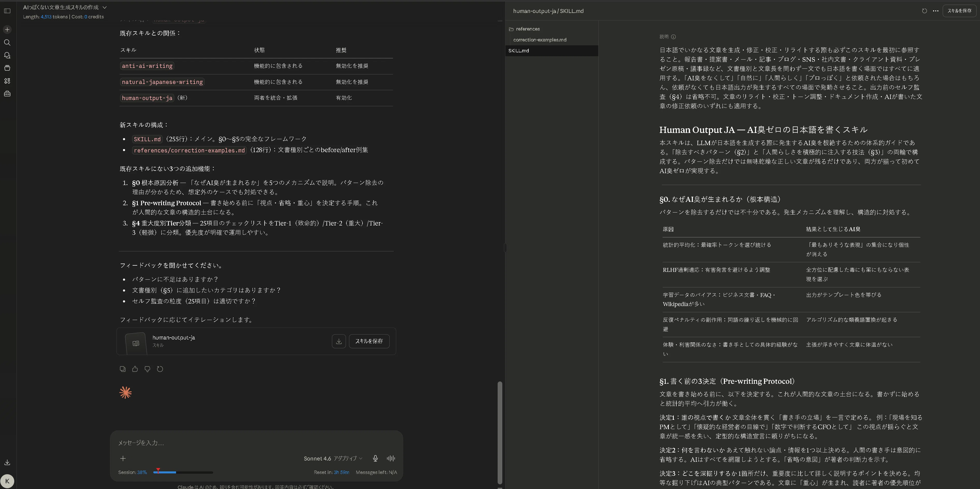Toggle the sidebar panel icon
980x489 pixels.
pyautogui.click(x=7, y=11)
